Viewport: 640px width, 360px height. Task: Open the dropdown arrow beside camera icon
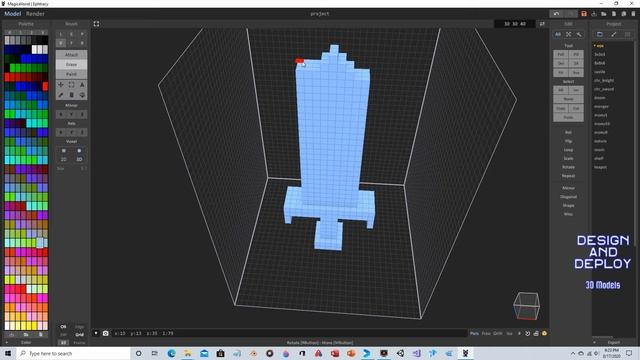[96, 333]
